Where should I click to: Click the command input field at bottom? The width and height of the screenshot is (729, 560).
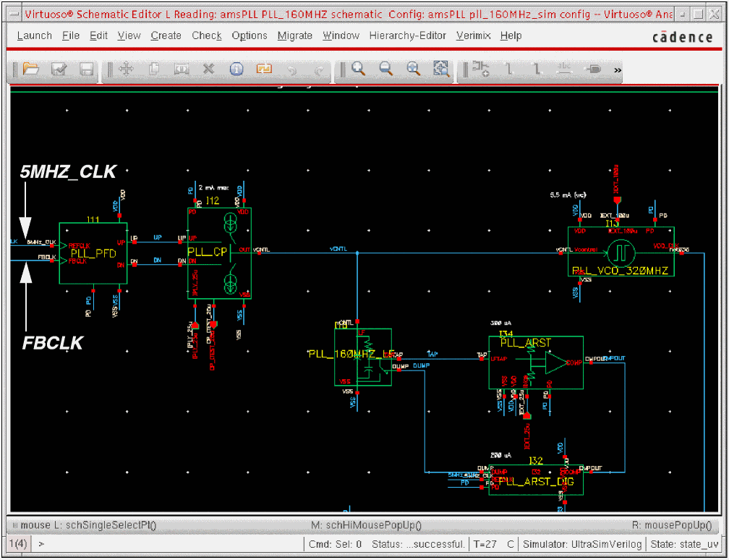click(x=166, y=543)
